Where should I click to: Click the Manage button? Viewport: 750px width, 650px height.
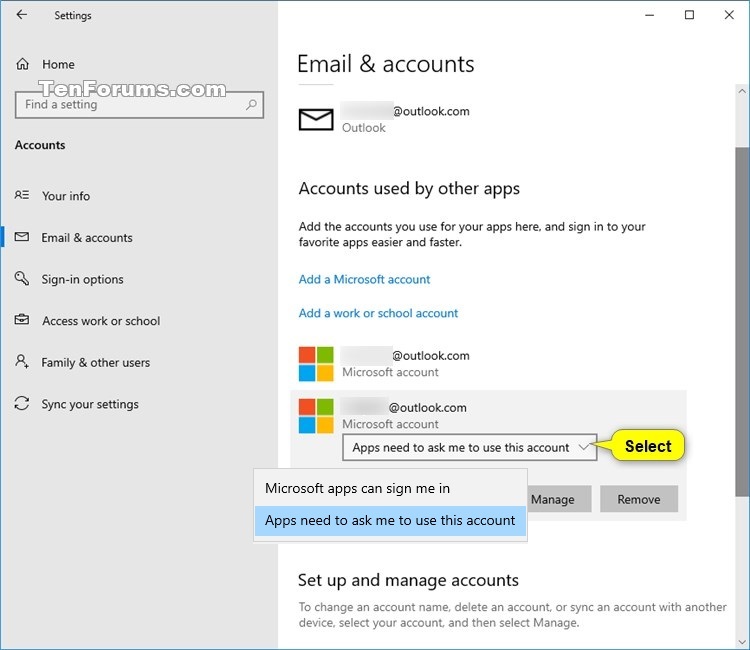coord(558,499)
